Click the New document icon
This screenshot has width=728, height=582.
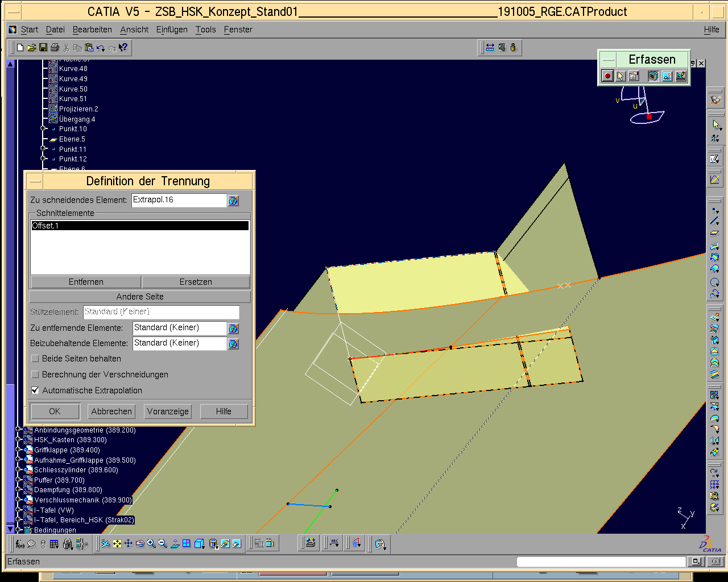pos(20,48)
